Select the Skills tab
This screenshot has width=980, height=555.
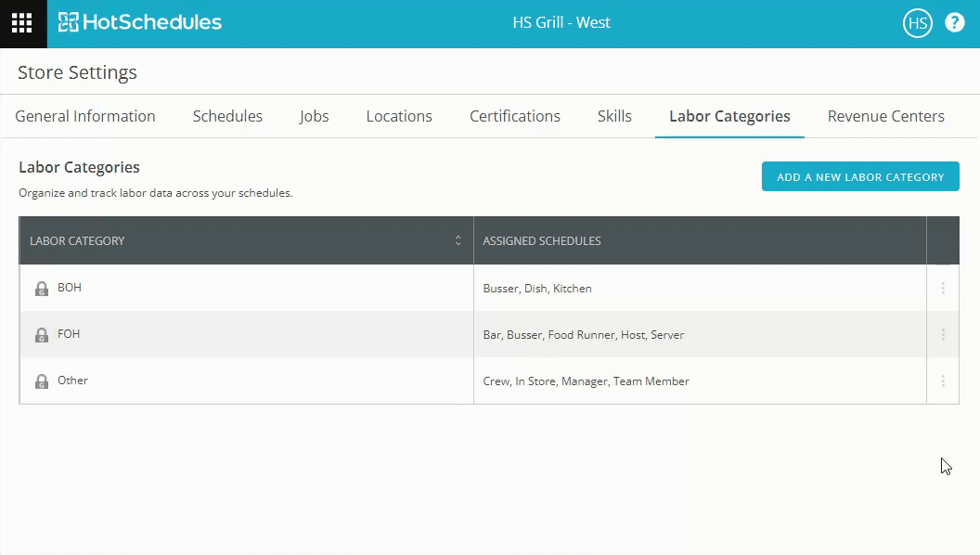(614, 116)
